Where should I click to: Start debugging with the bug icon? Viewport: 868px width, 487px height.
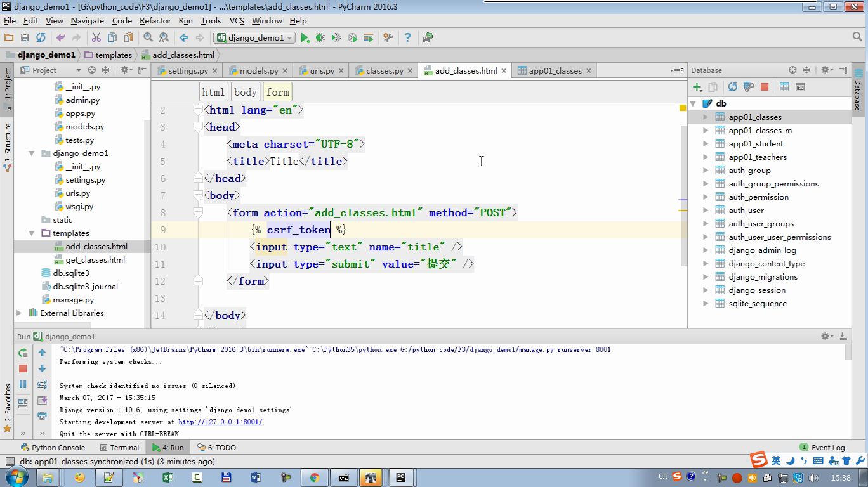(320, 38)
